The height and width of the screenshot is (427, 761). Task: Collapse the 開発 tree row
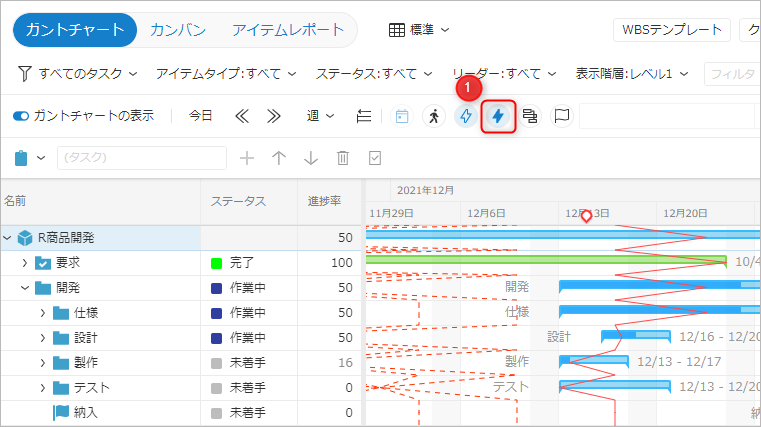coord(25,288)
